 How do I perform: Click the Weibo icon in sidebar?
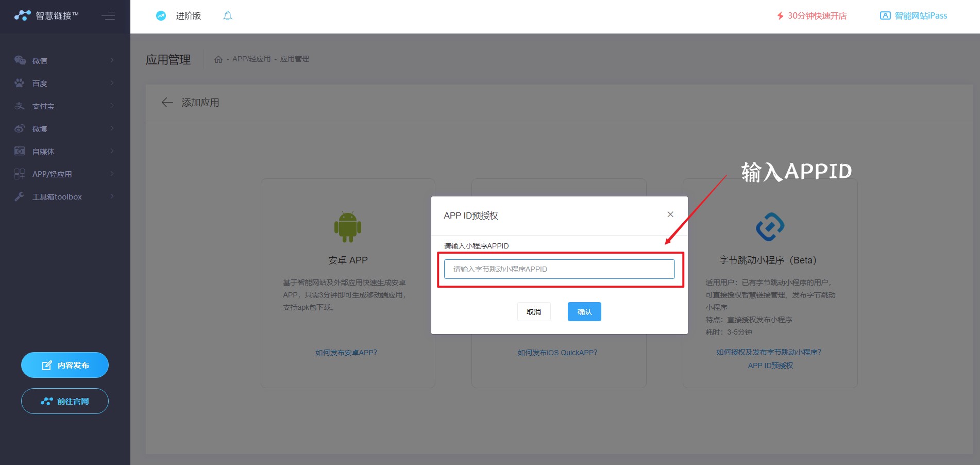tap(20, 128)
